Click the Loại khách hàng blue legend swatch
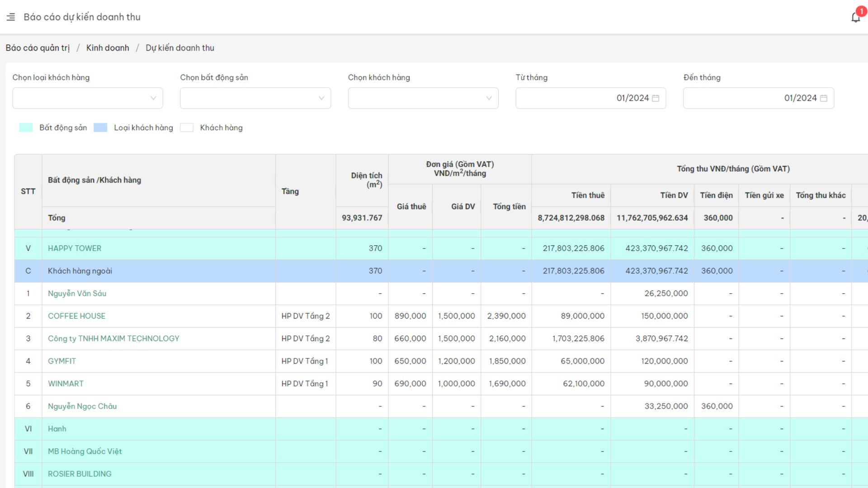Viewport: 868px width, 488px height. coord(100,127)
